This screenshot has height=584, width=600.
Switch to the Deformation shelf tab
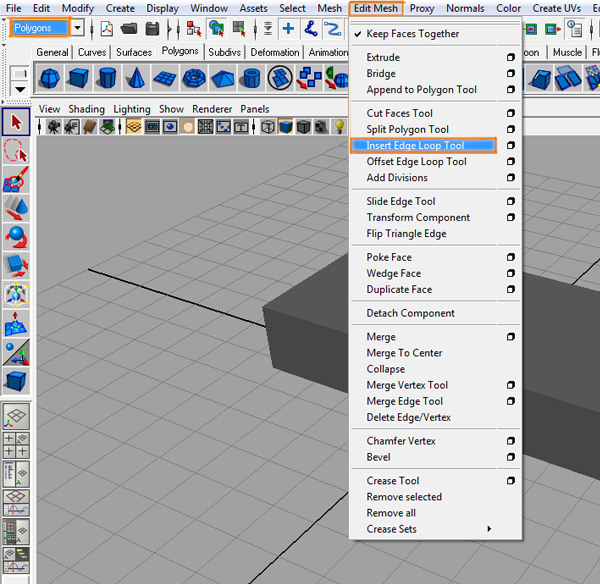tap(274, 52)
